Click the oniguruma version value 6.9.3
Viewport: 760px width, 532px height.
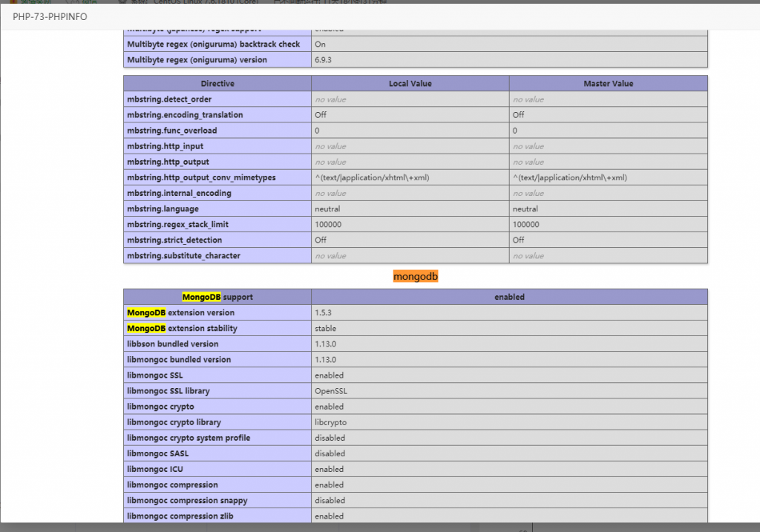[323, 60]
